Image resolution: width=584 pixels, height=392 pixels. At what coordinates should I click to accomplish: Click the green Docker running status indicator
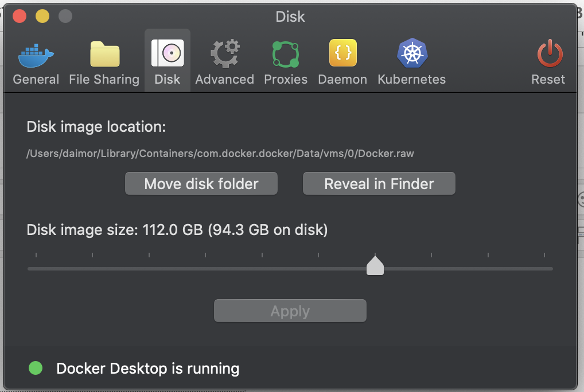click(x=36, y=368)
